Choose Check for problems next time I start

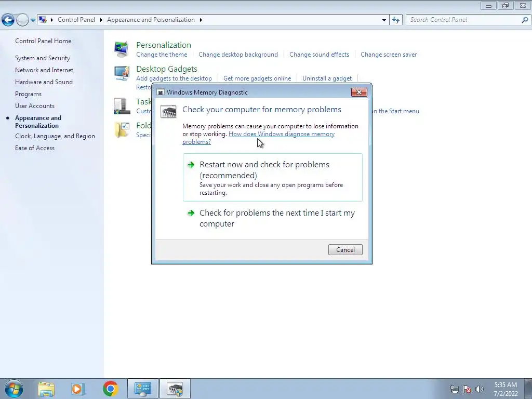point(272,218)
